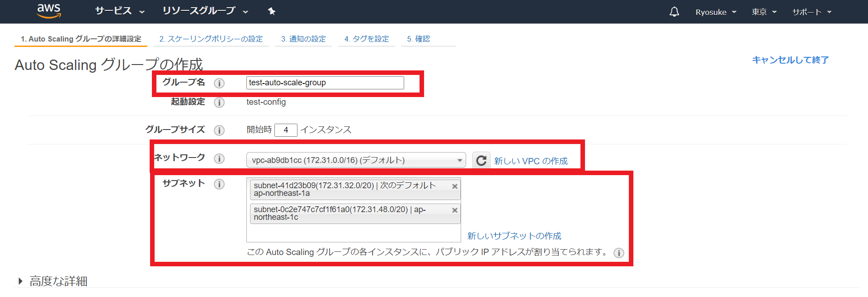Show info for ネットワーク
This screenshot has height=297, width=868.
[x=219, y=158]
